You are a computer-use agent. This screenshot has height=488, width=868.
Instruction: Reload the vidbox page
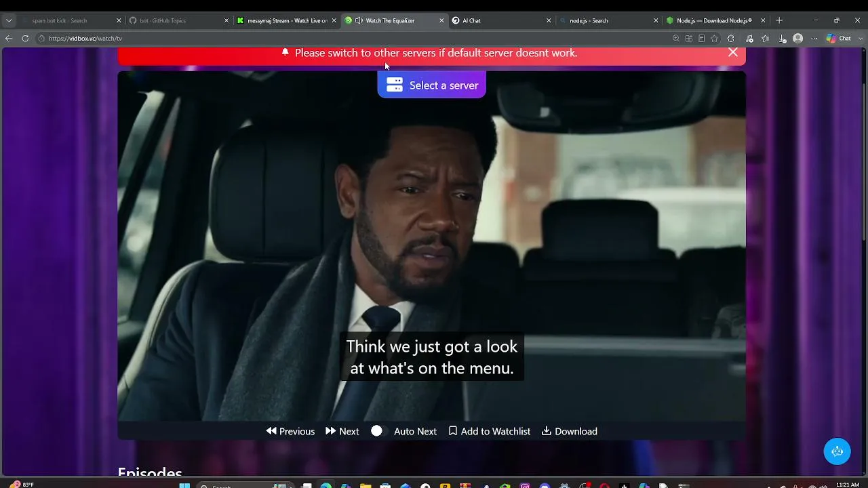click(25, 39)
